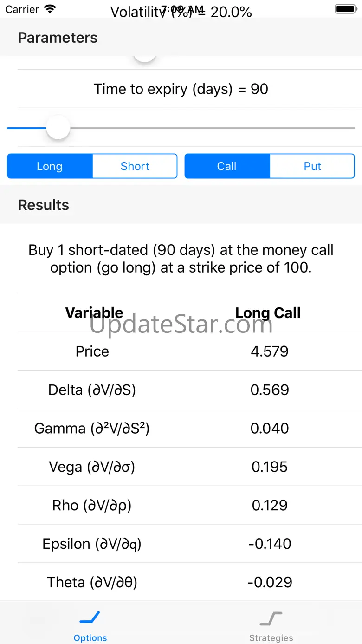The image size is (362, 644).
Task: Switch option type to Put
Action: coord(312,166)
